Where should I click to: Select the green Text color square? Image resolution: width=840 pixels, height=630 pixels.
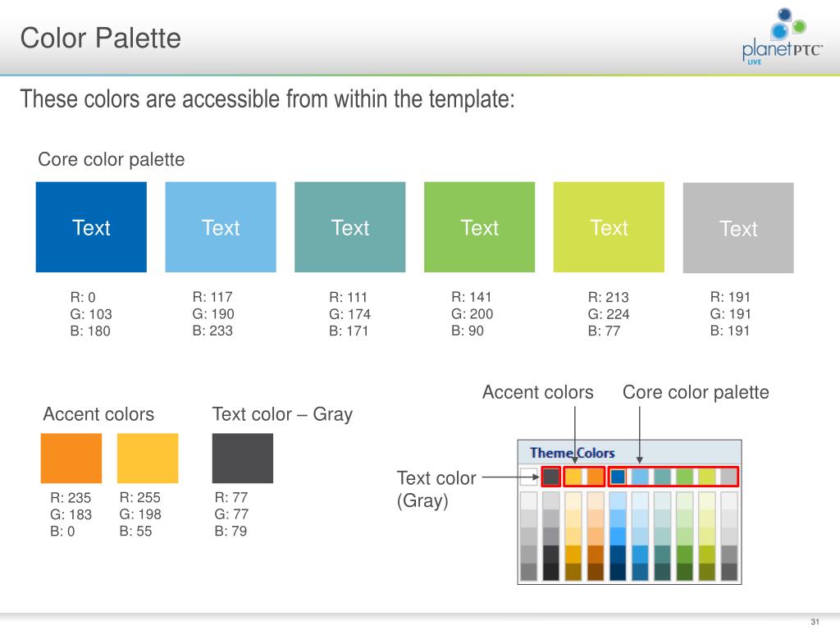pos(479,227)
